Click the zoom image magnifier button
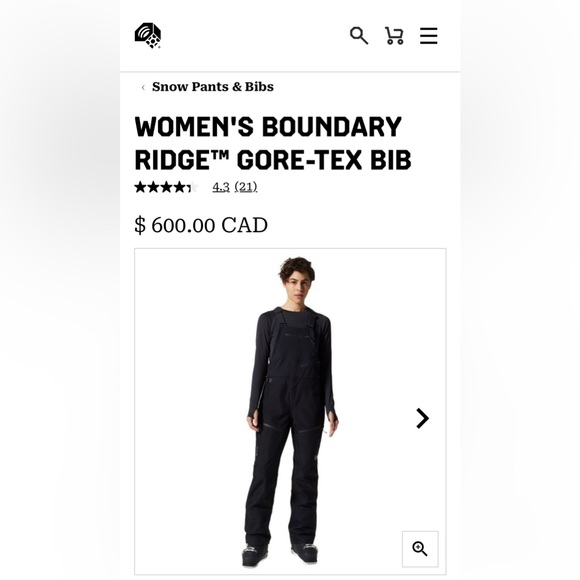Image resolution: width=580 pixels, height=580 pixels. click(420, 549)
